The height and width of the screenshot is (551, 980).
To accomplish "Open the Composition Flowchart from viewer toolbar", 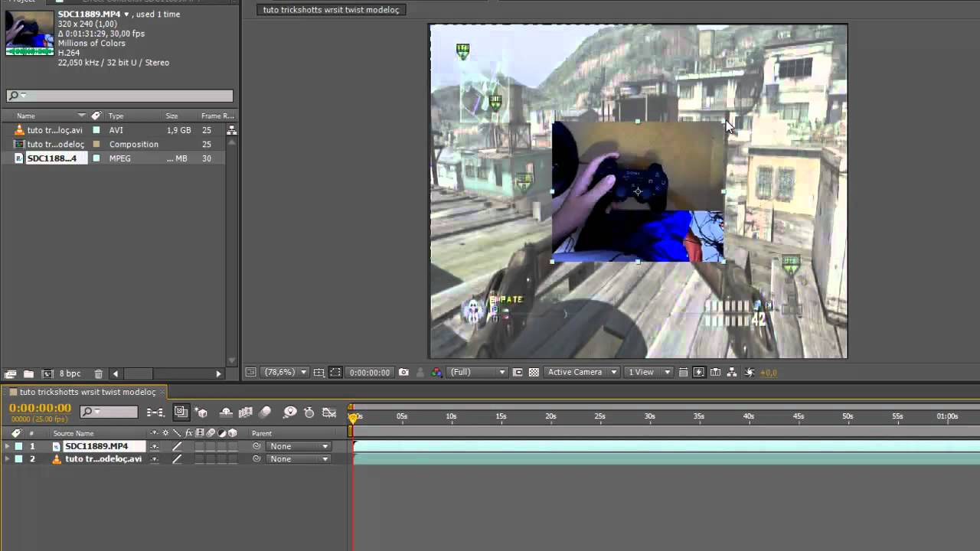I will coord(732,372).
